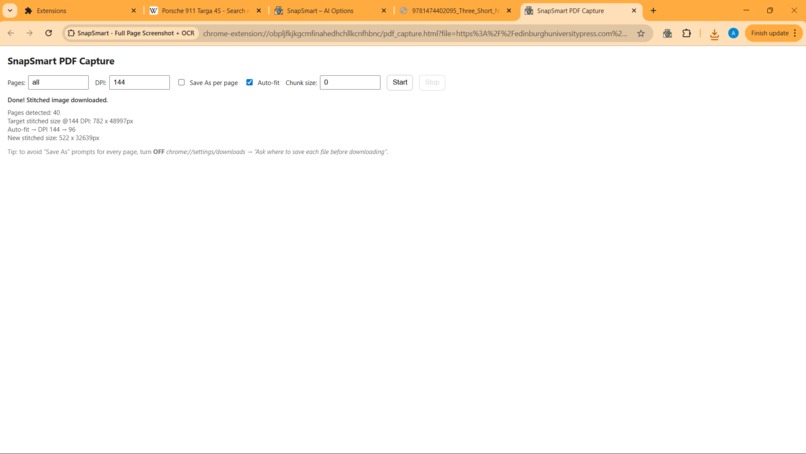Switch to 9781474402095_Three_Short tab
The width and height of the screenshot is (806, 454).
pos(455,11)
